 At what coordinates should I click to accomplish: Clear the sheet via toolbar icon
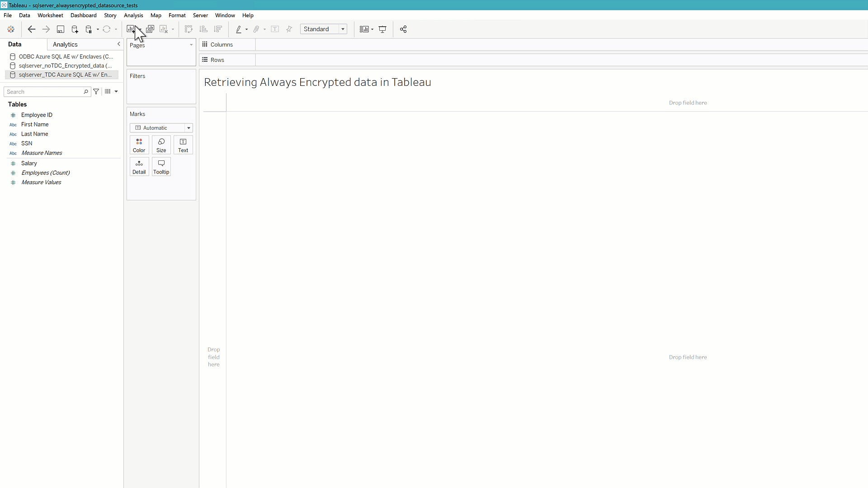(164, 29)
